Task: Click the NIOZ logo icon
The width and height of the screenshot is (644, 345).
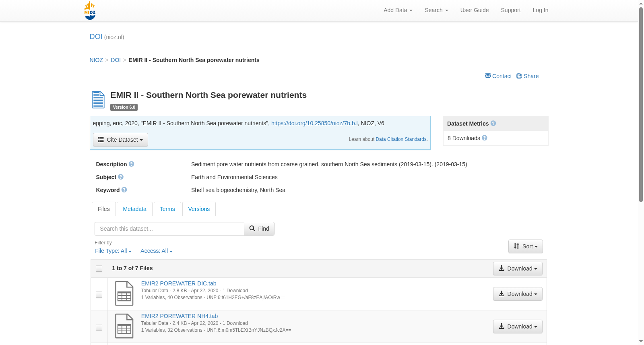Action: pos(90,10)
